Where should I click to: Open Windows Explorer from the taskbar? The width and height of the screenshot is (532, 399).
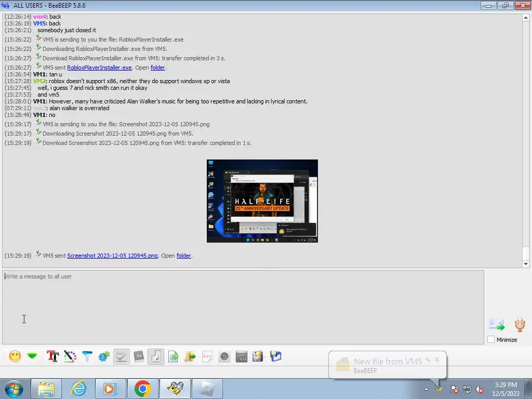(46, 389)
